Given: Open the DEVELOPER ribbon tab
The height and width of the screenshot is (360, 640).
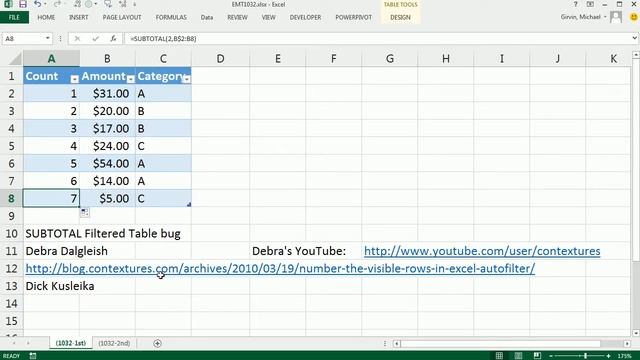Looking at the screenshot, I should pos(305,18).
